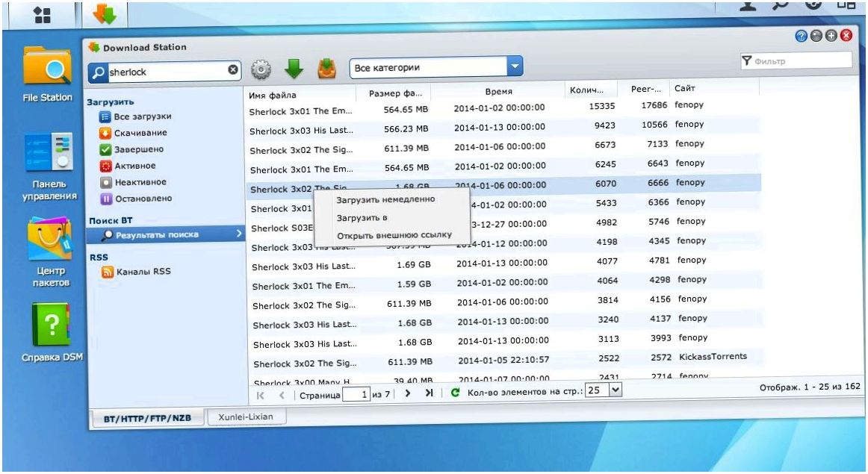Select Завершено in sidebar
This screenshot has width=868, height=474.
[131, 149]
